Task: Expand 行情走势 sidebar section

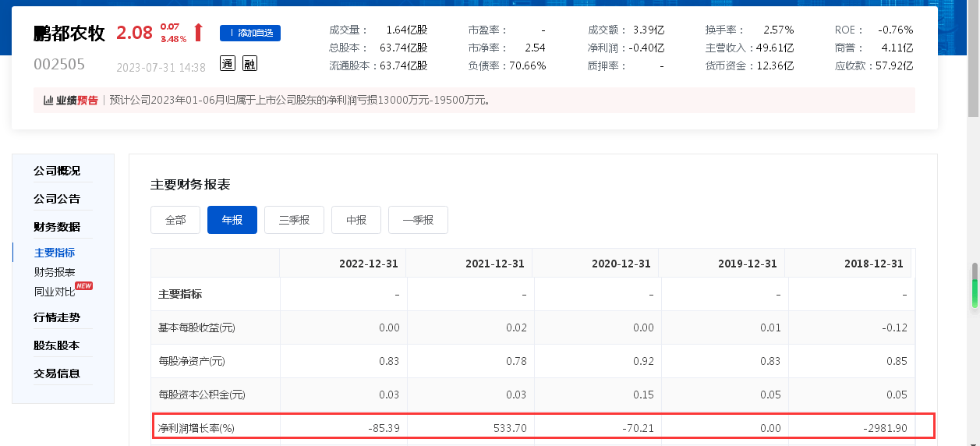Action: (x=57, y=317)
